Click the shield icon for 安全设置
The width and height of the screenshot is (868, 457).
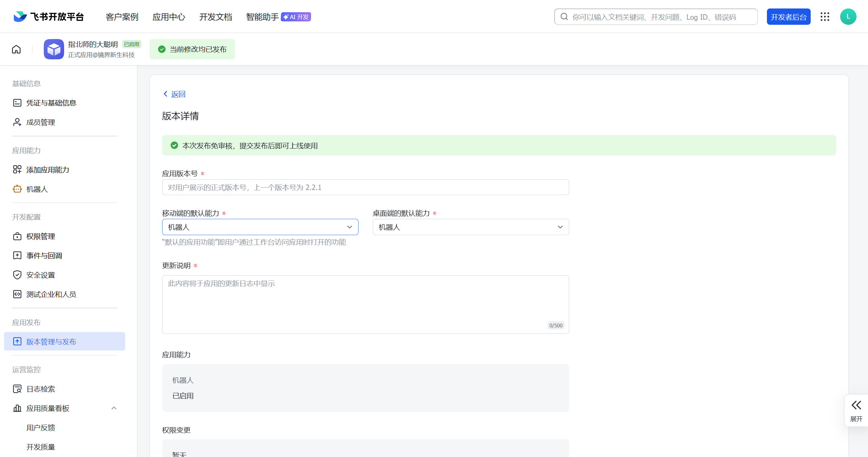(17, 275)
